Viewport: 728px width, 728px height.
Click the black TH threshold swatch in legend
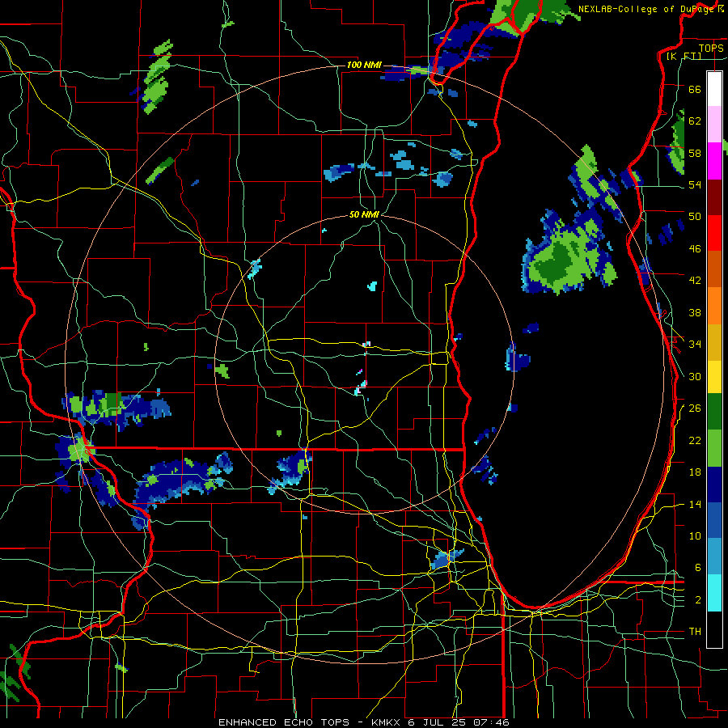[x=714, y=629]
